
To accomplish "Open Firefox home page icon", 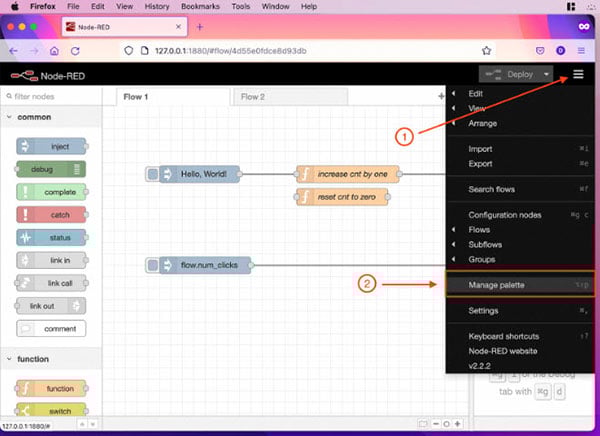I will point(54,51).
